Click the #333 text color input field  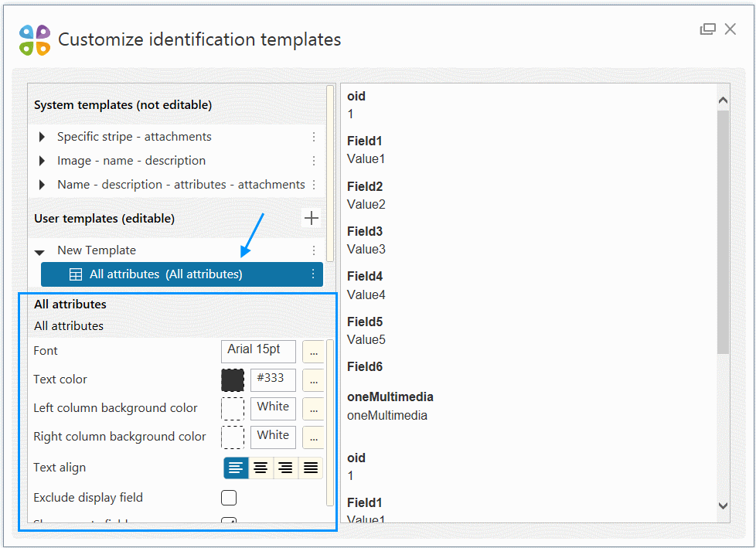[272, 380]
